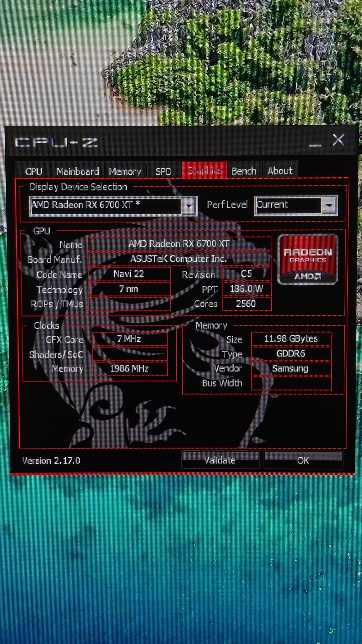Image resolution: width=362 pixels, height=644 pixels.
Task: Open the About tab
Action: (x=280, y=171)
